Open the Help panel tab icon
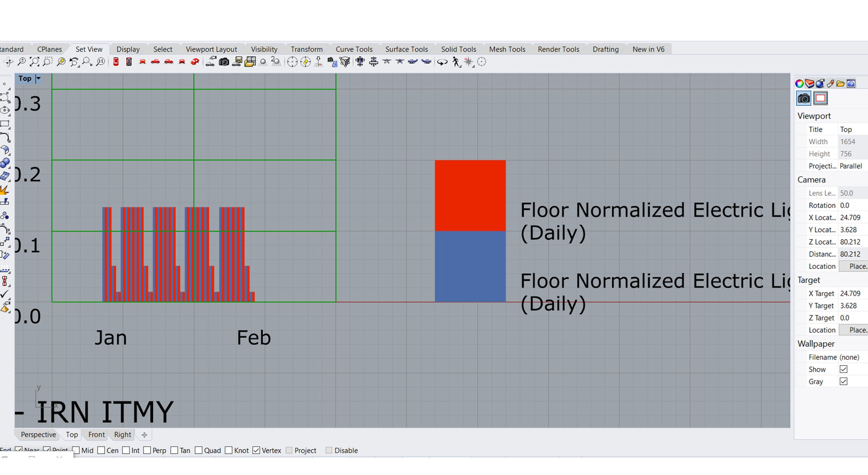868x475 pixels. click(x=851, y=84)
